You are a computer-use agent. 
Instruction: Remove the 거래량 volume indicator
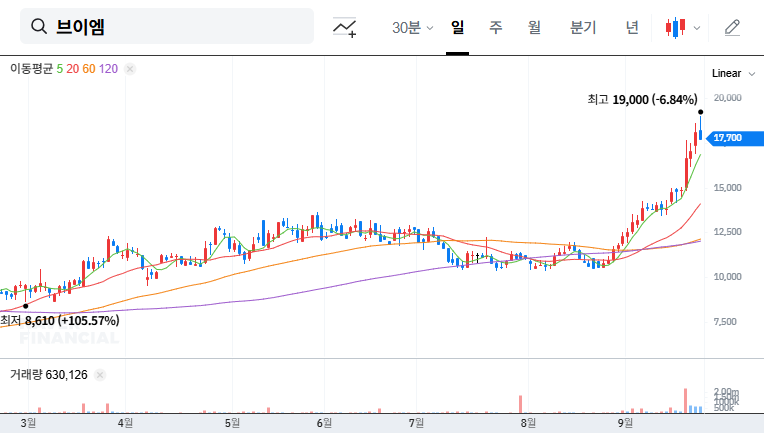(100, 375)
